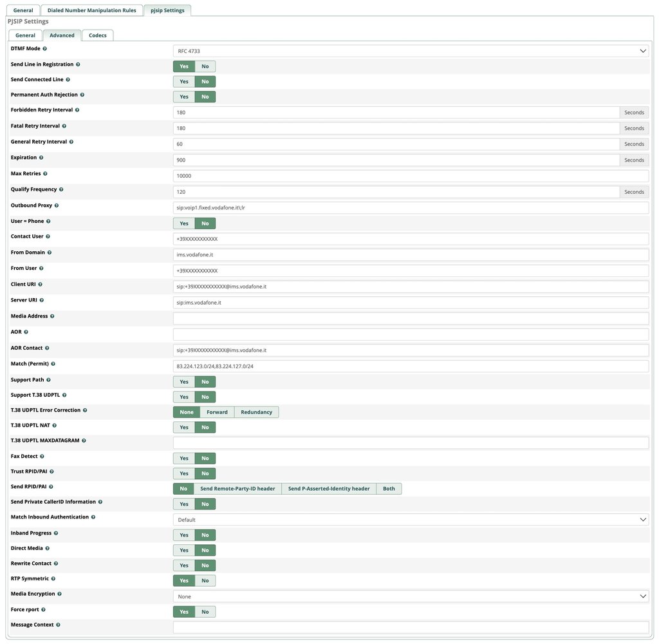
Task: Click help icon beside Outbound Proxy
Action: (x=57, y=205)
